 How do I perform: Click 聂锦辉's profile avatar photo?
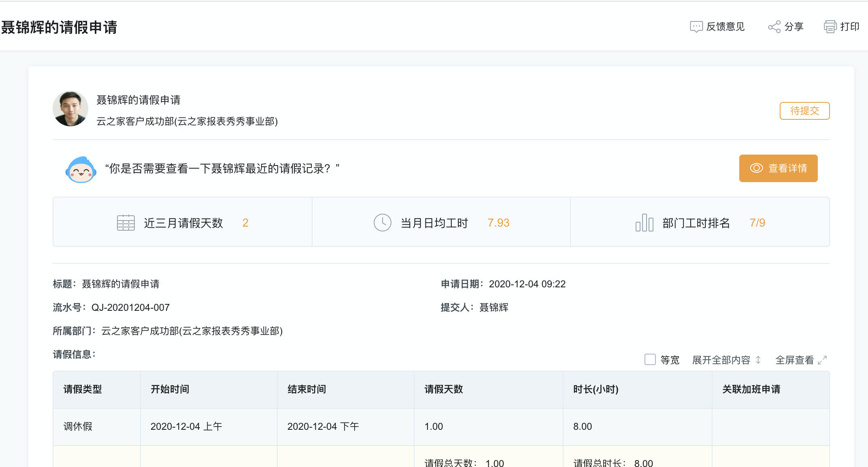70,108
